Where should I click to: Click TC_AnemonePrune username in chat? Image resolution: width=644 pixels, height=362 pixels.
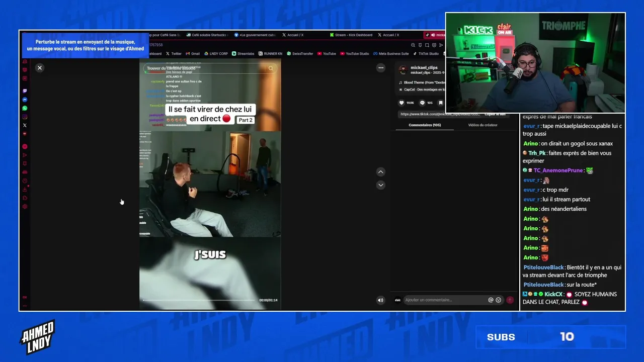[x=558, y=171]
